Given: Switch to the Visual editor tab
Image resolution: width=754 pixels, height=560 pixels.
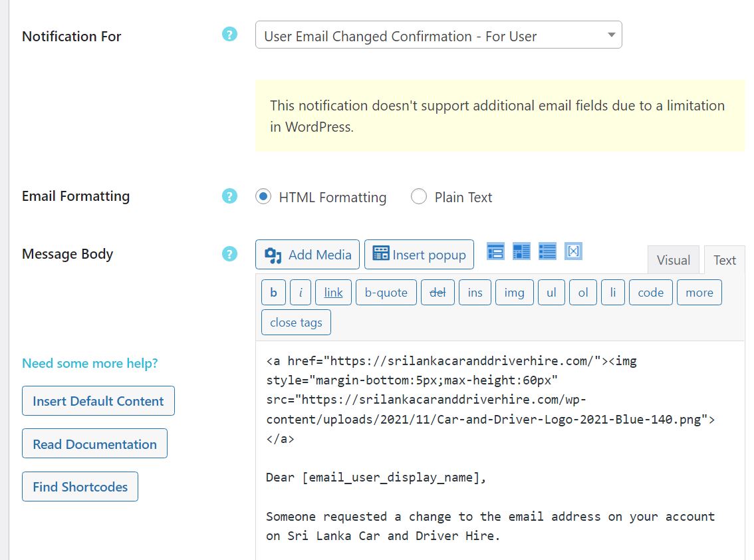Looking at the screenshot, I should tap(673, 260).
